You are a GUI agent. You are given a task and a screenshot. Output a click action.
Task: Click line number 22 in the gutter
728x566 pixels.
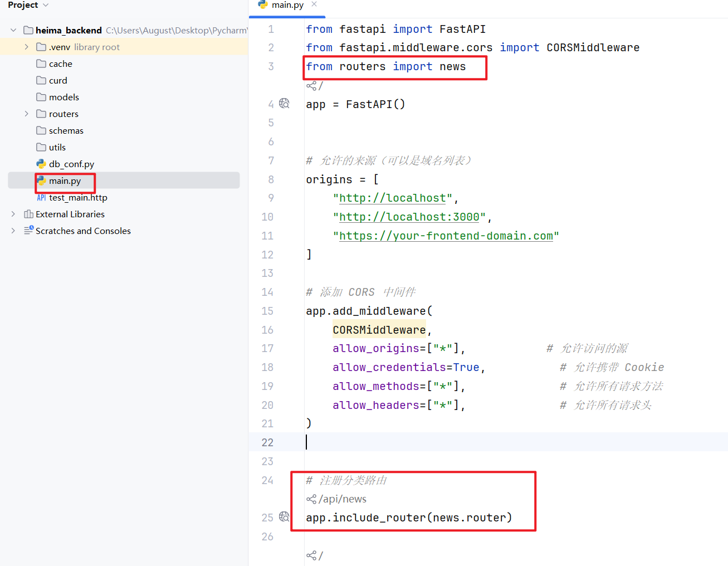[267, 442]
